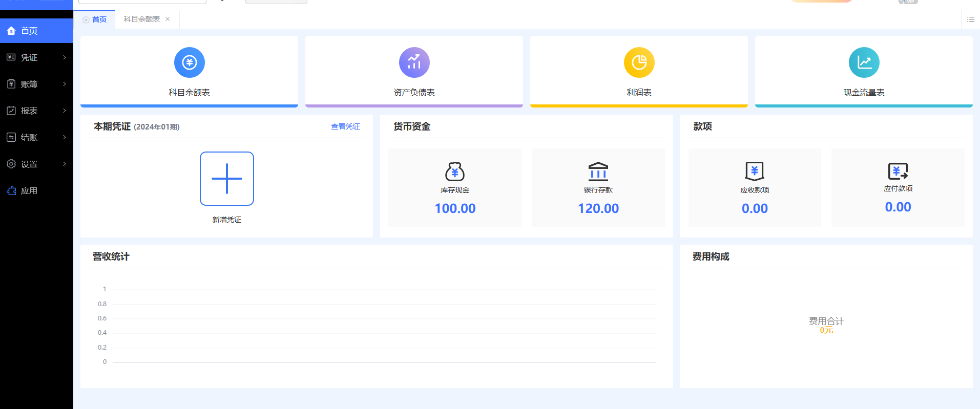Click the 银行存款 amount 120.00

pos(598,208)
